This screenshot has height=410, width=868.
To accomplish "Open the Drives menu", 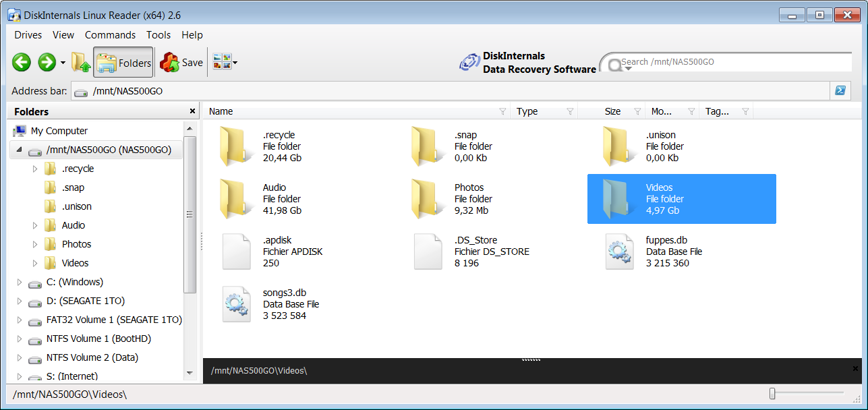I will tap(28, 35).
